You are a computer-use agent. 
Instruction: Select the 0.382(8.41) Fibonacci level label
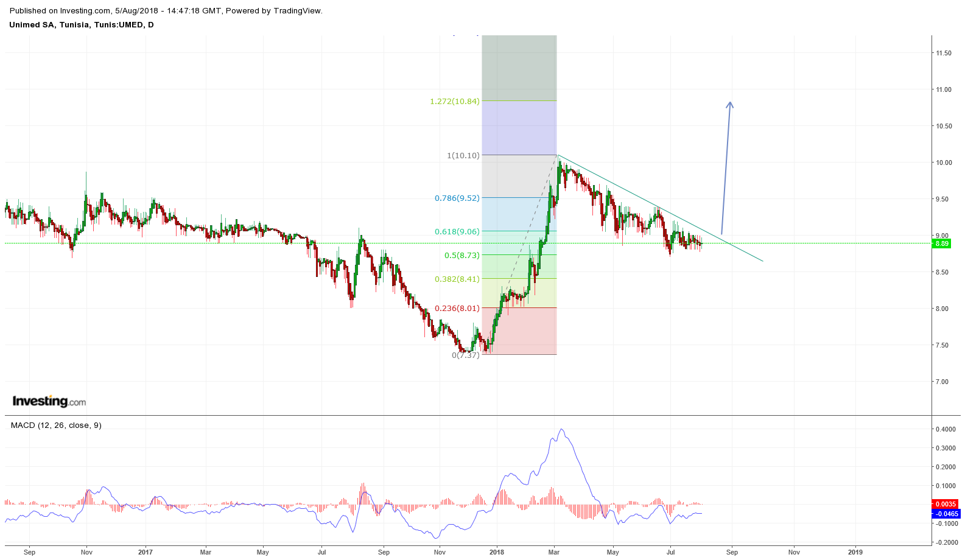click(457, 279)
